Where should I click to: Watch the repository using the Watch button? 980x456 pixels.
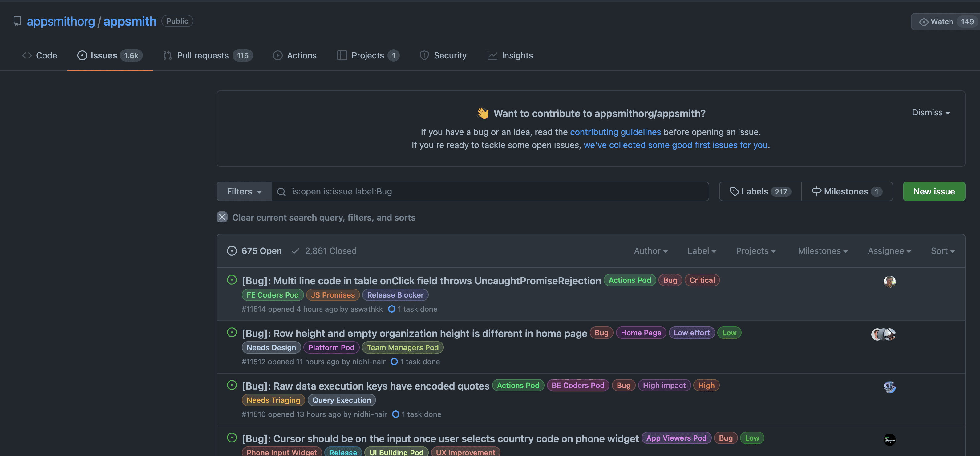pyautogui.click(x=946, y=22)
